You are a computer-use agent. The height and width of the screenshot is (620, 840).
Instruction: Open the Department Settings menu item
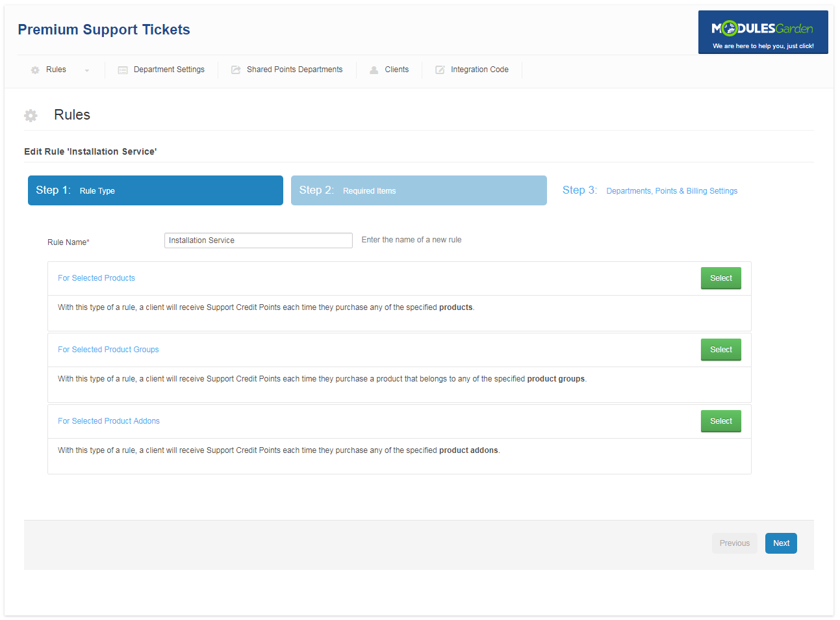[169, 70]
